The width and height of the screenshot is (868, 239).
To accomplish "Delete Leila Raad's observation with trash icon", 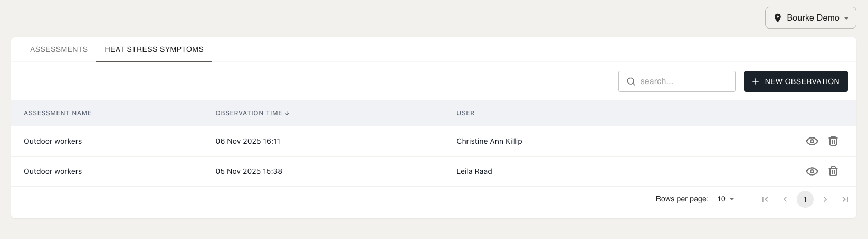I will [833, 171].
